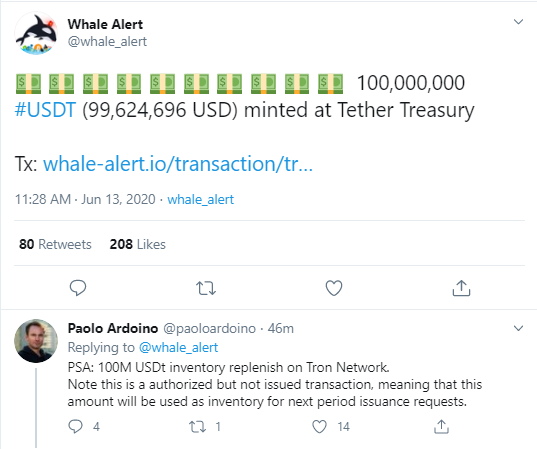This screenshot has height=449, width=537.
Task: Open the Whale Alert display name
Action: (x=105, y=24)
